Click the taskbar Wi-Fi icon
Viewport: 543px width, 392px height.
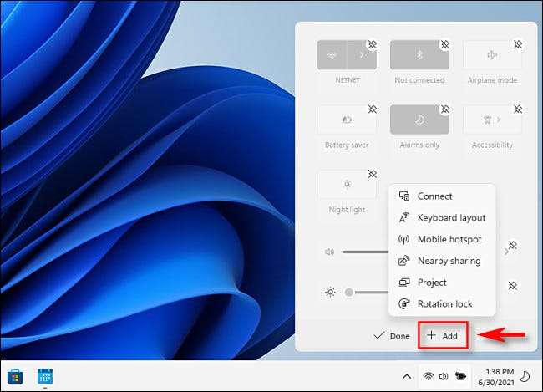(x=429, y=376)
